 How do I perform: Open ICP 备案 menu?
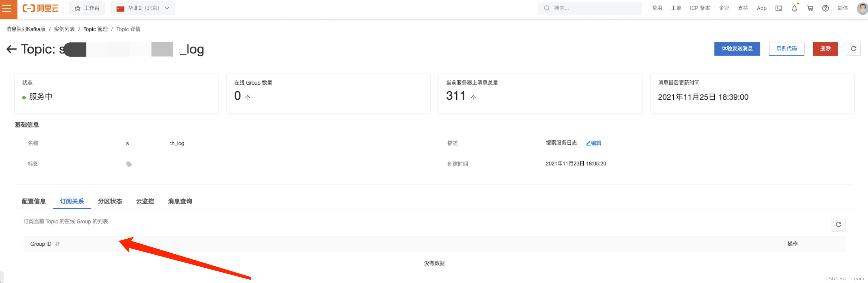[x=700, y=8]
